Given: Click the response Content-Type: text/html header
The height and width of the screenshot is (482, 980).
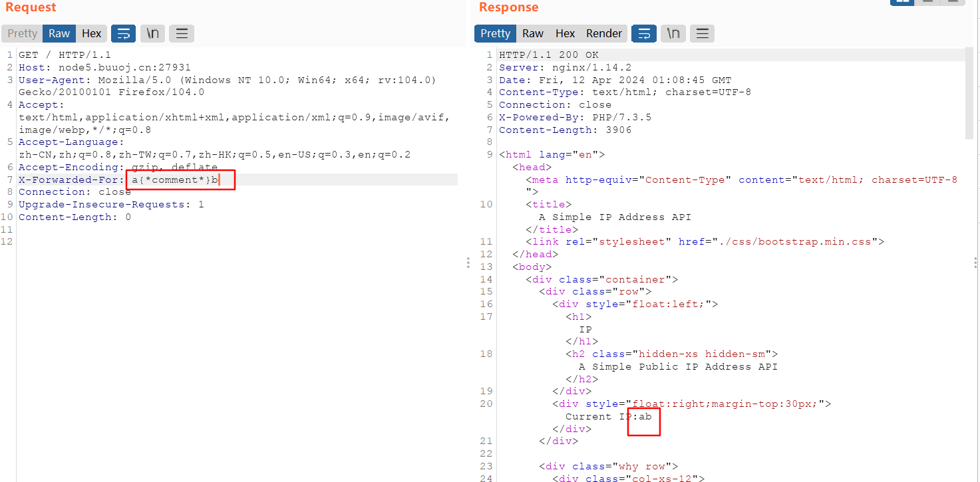Looking at the screenshot, I should tap(625, 92).
